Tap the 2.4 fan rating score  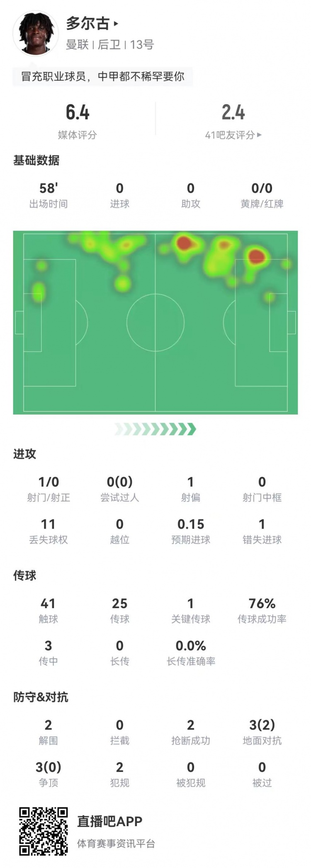[x=233, y=112]
